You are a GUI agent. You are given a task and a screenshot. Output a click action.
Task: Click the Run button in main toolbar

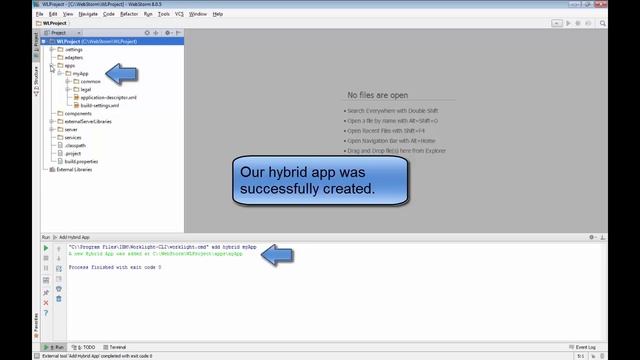(x=568, y=23)
